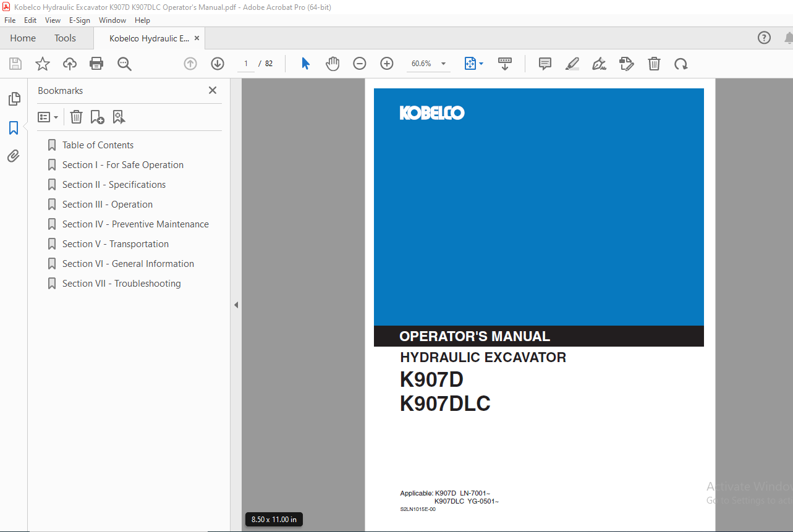Switch to the Home tab

click(x=23, y=38)
